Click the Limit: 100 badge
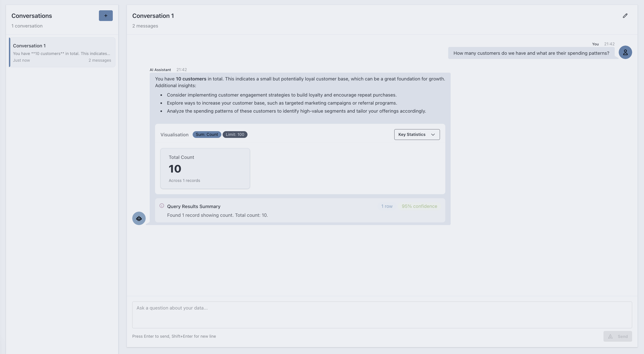 pyautogui.click(x=235, y=135)
